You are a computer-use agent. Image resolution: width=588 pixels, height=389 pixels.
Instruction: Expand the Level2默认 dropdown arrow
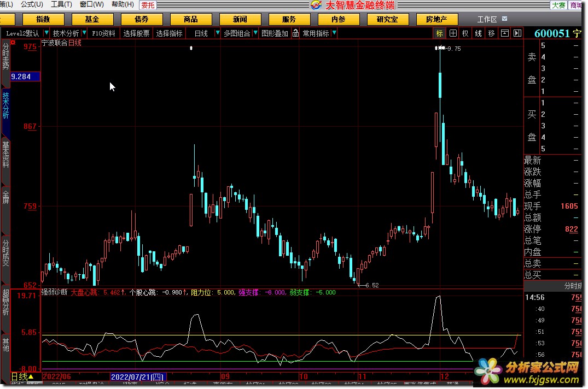coord(46,33)
